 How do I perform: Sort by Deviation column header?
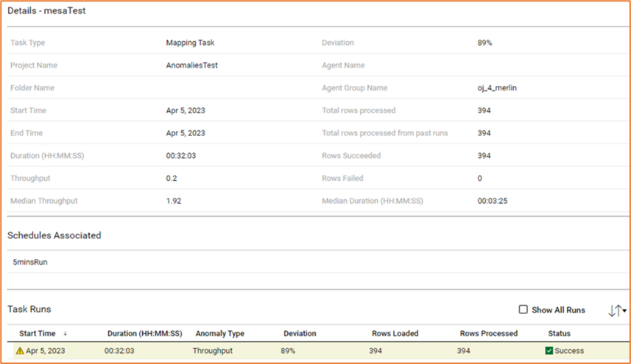300,333
